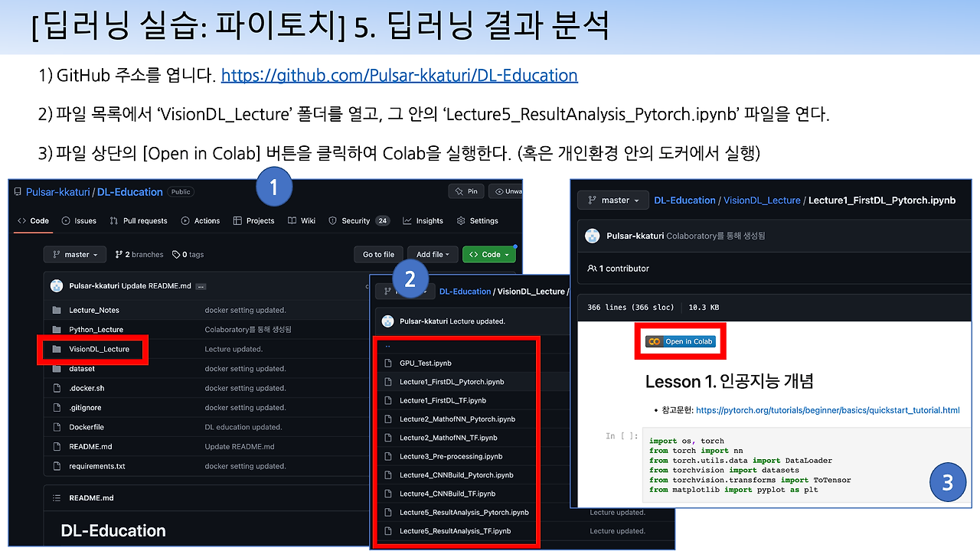
Task: Pin the DL-Education repository
Action: (466, 191)
